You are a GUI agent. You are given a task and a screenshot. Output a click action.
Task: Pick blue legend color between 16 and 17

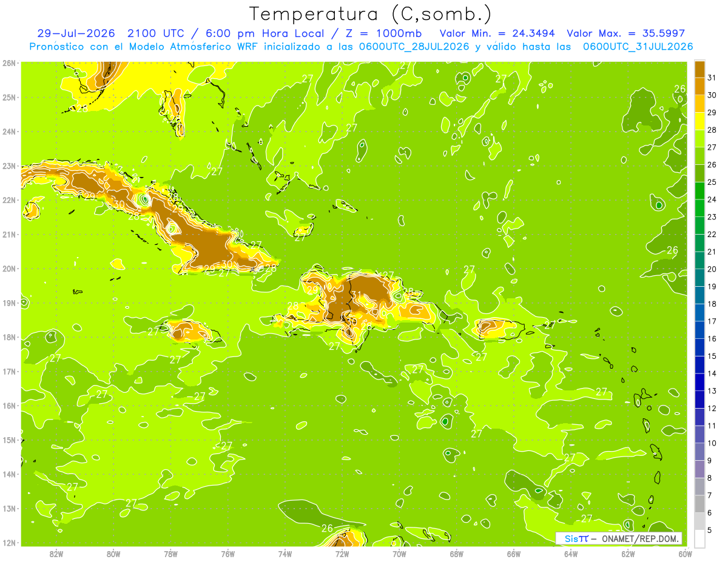click(699, 329)
